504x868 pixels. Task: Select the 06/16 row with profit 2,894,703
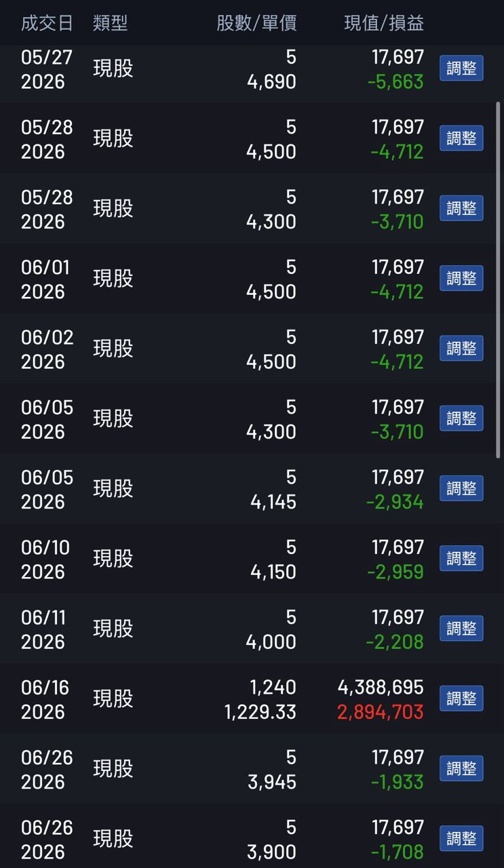tap(252, 699)
